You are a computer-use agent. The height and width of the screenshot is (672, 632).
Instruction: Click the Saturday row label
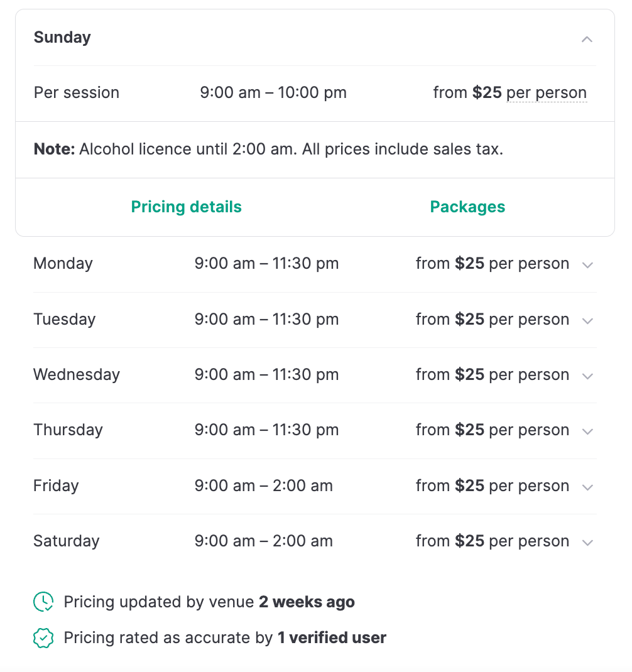pos(66,541)
